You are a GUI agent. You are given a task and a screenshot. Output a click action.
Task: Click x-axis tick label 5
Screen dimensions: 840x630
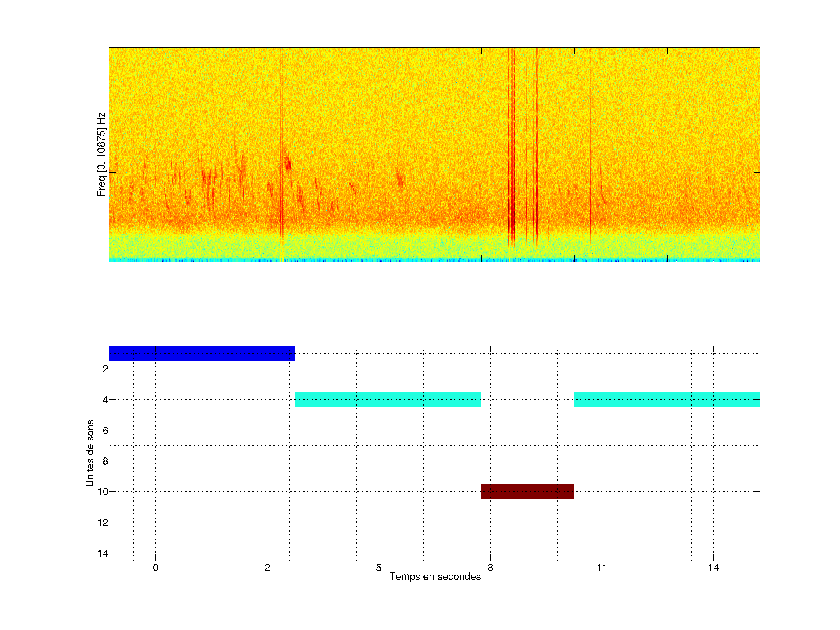click(x=379, y=568)
